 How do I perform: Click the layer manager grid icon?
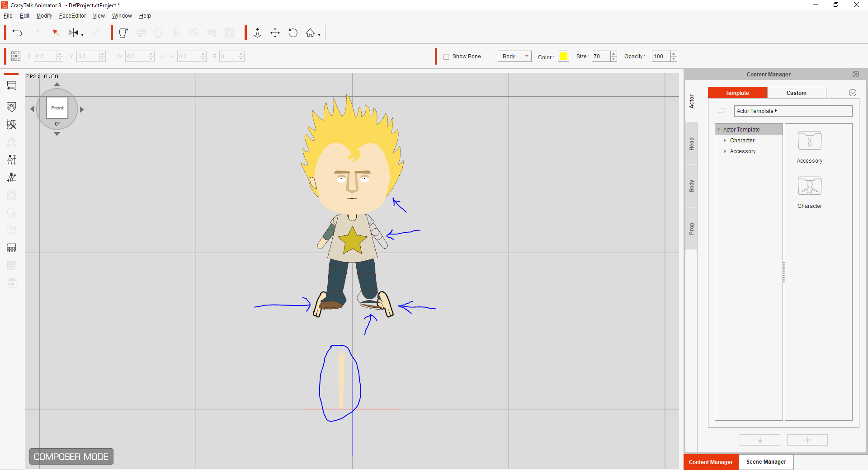coord(12,248)
